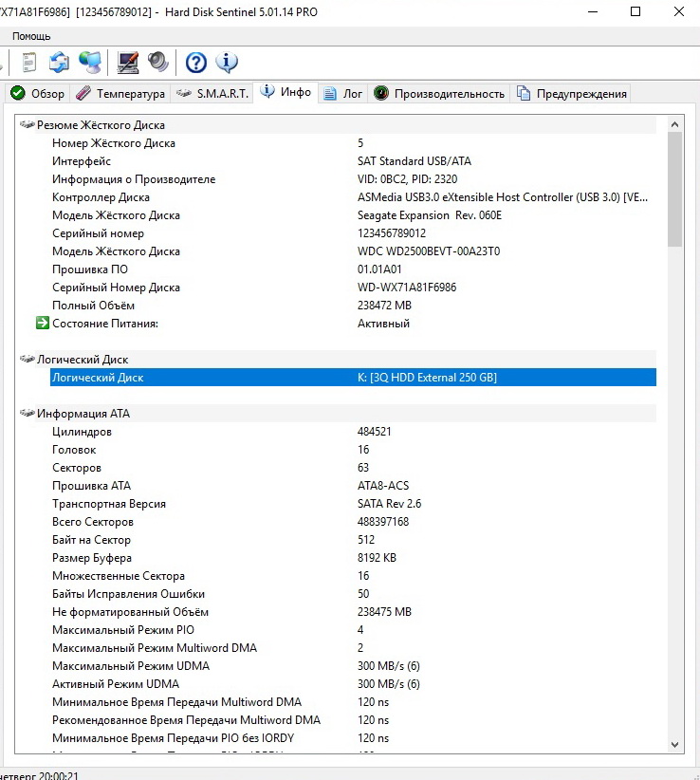Switch to the Обзор tab
This screenshot has height=780, width=700.
click(38, 93)
